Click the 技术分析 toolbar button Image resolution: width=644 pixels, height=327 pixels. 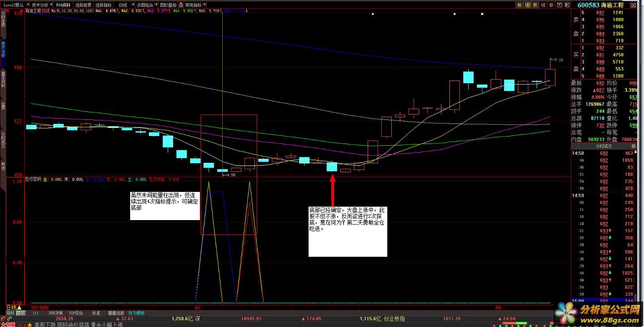click(40, 5)
